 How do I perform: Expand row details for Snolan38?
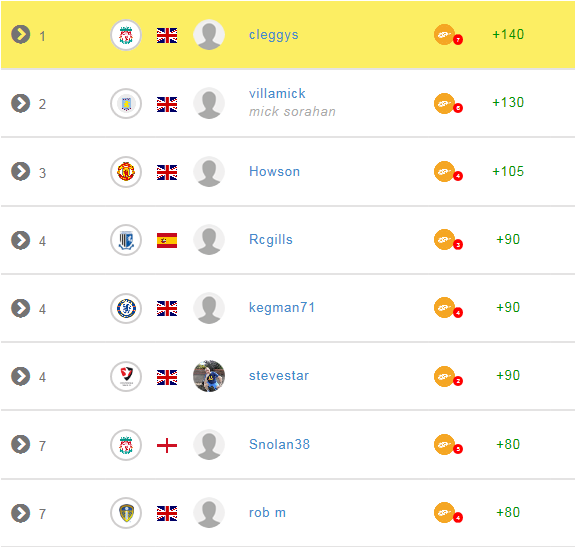pyautogui.click(x=21, y=444)
